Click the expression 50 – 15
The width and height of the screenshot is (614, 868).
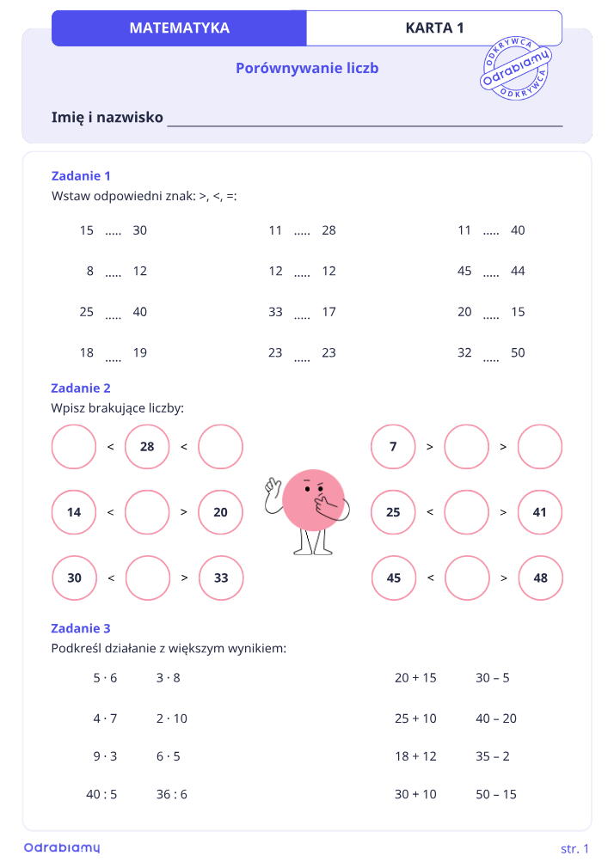[x=496, y=794]
